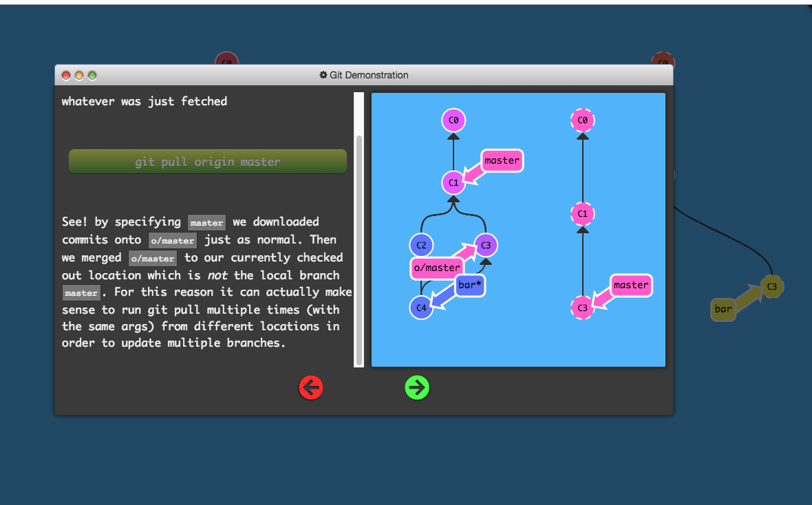Click the dashed C3 commit on the remote graph
Viewport: 812px width, 505px height.
(x=583, y=308)
